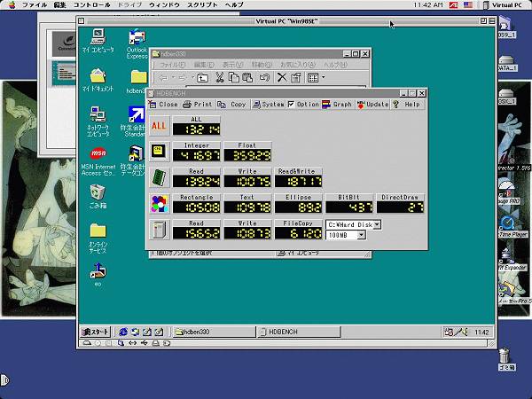Click the Float score display
Image resolution: width=532 pixels, height=399 pixels.
pyautogui.click(x=247, y=155)
